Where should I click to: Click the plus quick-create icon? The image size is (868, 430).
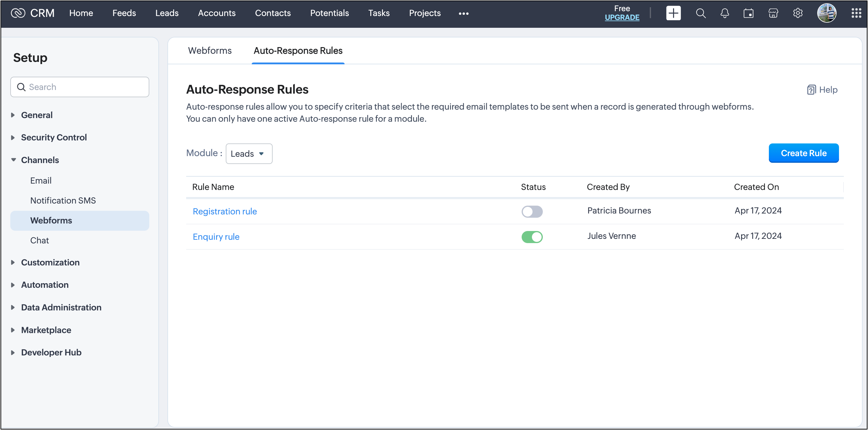673,14
